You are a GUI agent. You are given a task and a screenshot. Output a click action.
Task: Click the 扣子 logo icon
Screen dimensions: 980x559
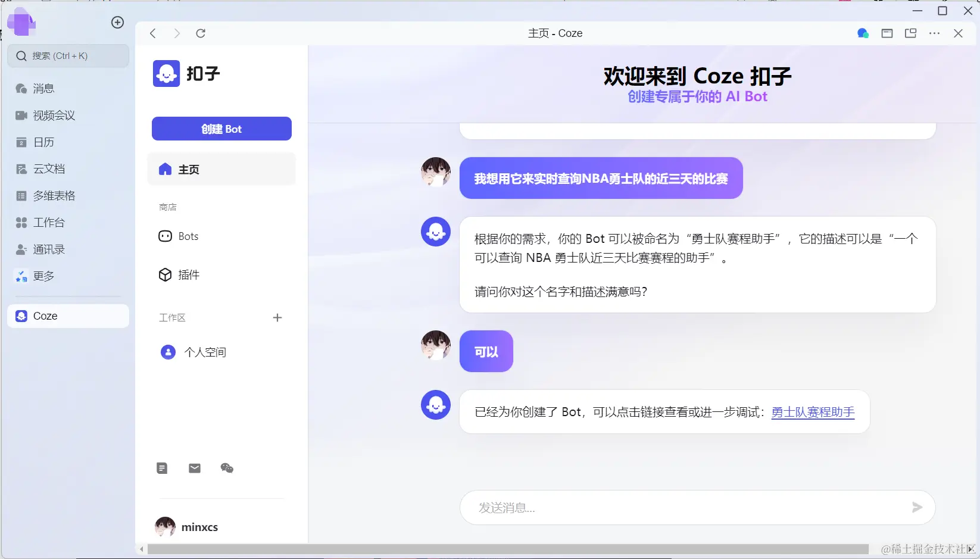166,73
